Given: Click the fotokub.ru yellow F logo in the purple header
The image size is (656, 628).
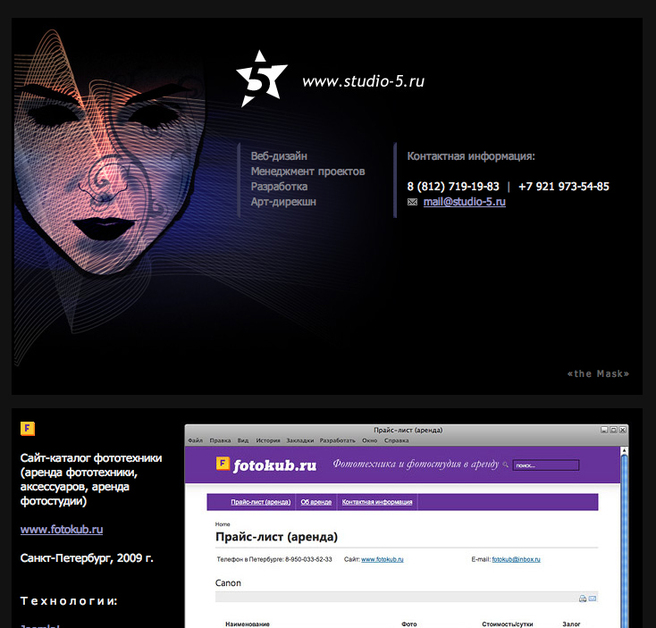Looking at the screenshot, I should click(223, 464).
